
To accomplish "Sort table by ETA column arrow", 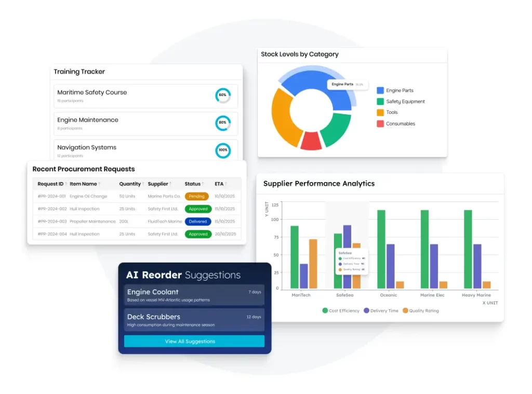I will pos(226,184).
